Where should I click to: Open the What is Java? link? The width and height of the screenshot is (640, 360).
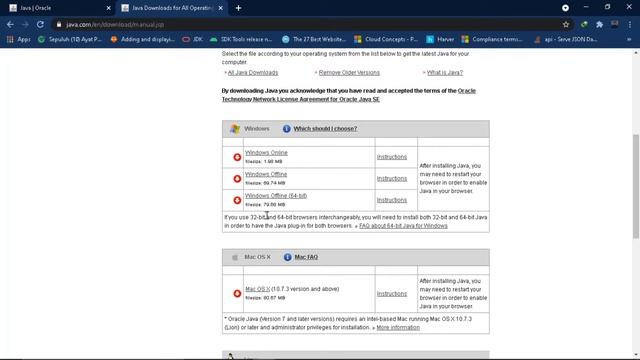(x=444, y=73)
